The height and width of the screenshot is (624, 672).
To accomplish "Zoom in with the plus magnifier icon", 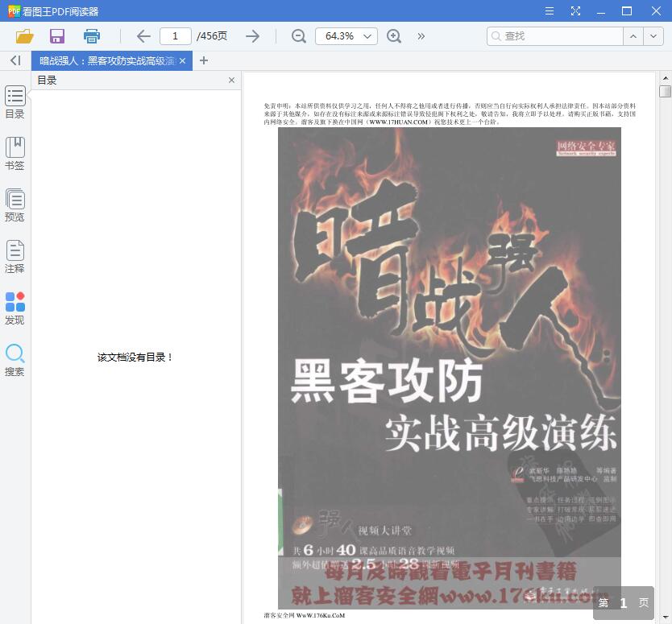I will click(x=394, y=36).
